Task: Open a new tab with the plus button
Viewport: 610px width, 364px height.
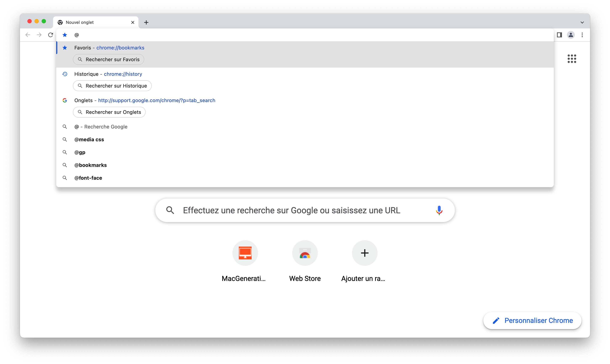Action: point(146,22)
